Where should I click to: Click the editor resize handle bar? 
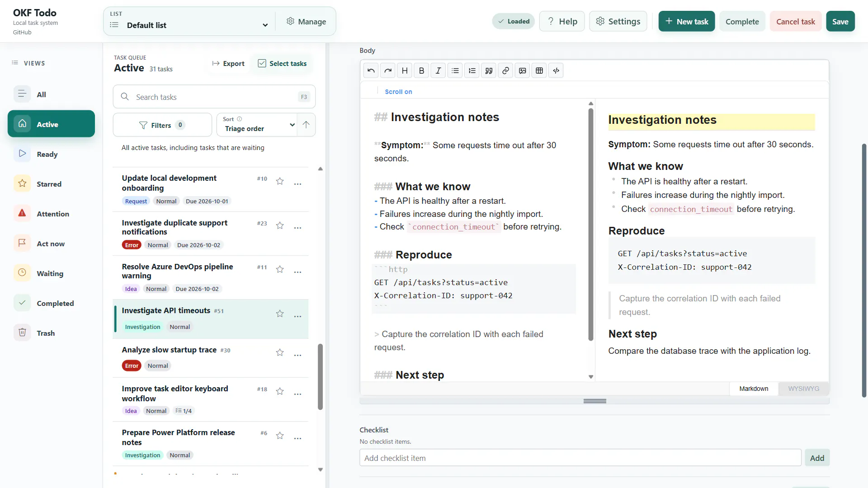(x=594, y=401)
